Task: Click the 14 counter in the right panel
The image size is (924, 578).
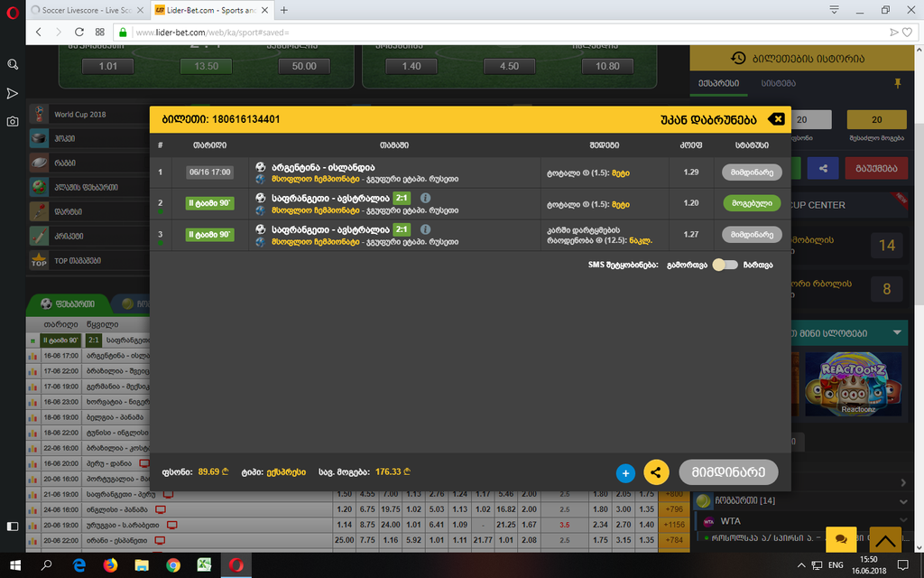Action: 887,245
